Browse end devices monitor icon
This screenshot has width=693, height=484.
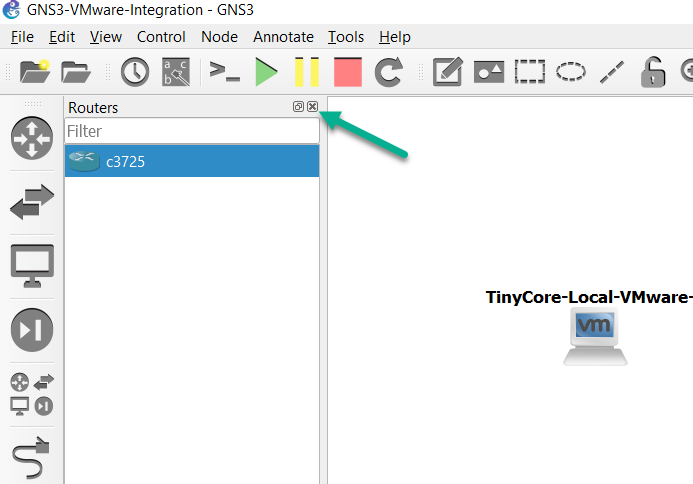(x=32, y=266)
